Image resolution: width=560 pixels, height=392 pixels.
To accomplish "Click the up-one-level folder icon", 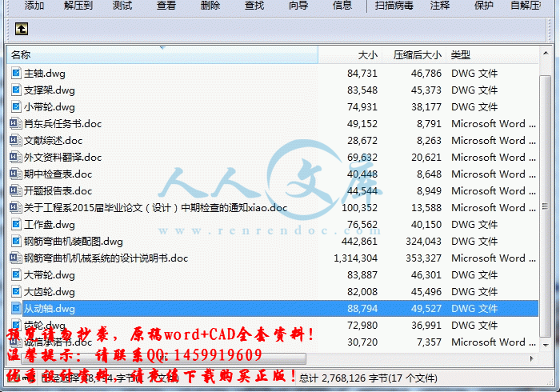I will coord(22,29).
